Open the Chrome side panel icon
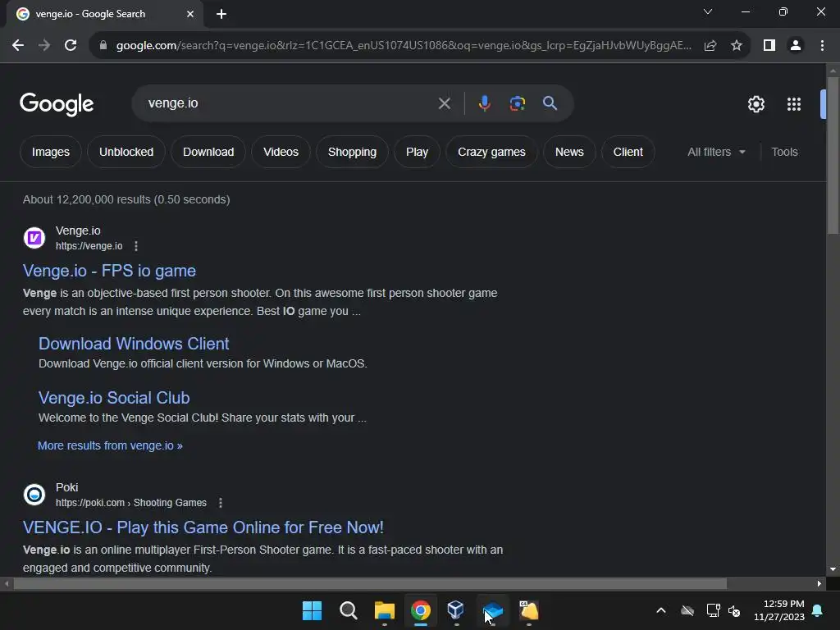Image resolution: width=840 pixels, height=630 pixels. (769, 46)
